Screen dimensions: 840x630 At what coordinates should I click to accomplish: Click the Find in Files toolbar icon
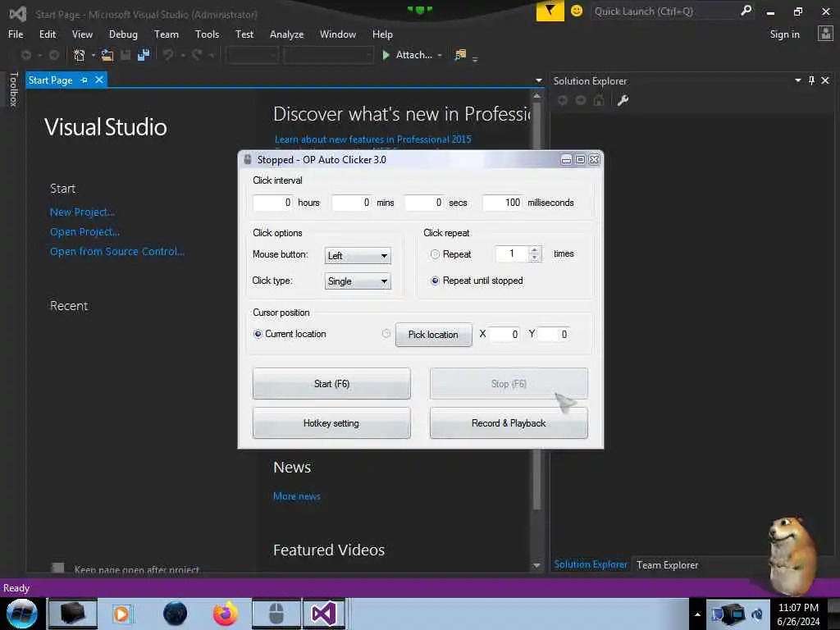(x=460, y=55)
